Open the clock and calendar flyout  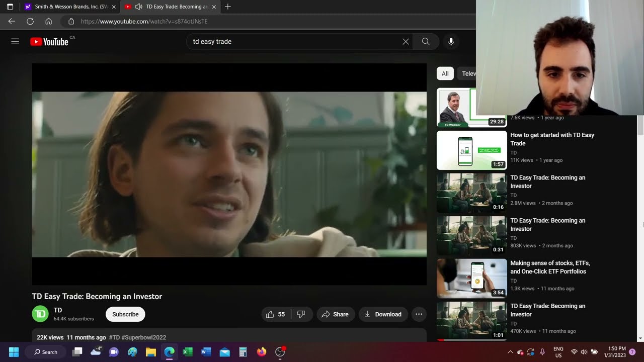tap(617, 352)
